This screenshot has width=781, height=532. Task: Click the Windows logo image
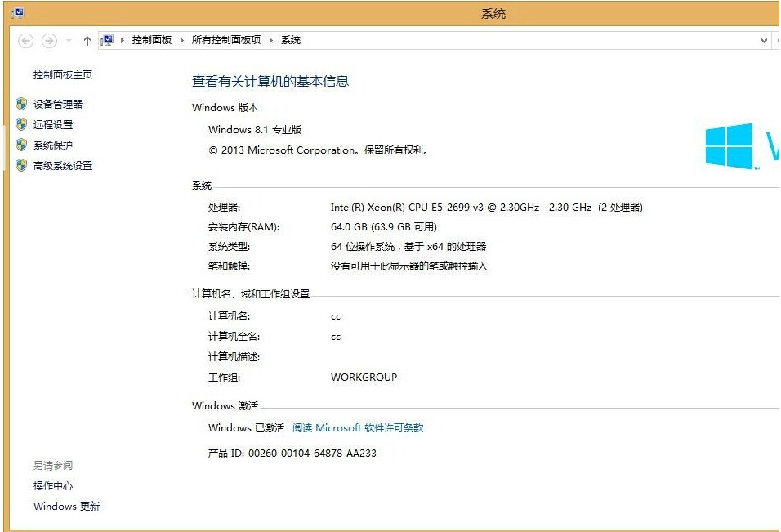tap(730, 146)
